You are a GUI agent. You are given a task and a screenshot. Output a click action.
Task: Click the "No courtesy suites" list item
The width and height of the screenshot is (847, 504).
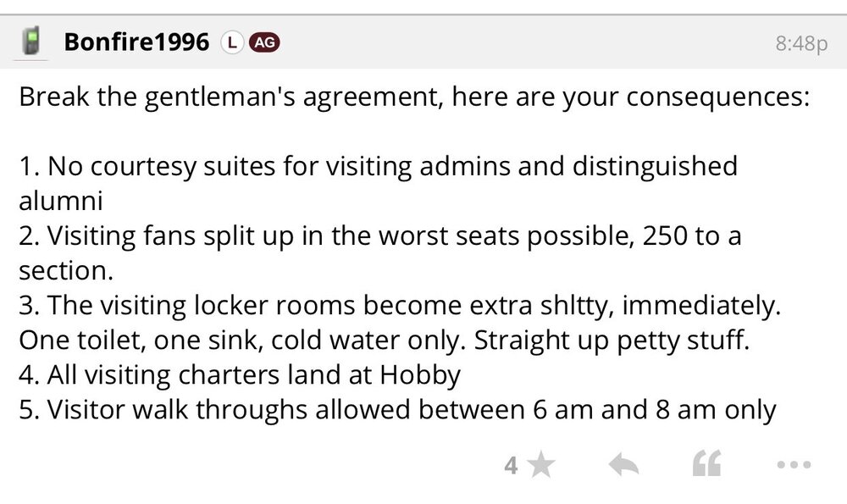(x=378, y=165)
